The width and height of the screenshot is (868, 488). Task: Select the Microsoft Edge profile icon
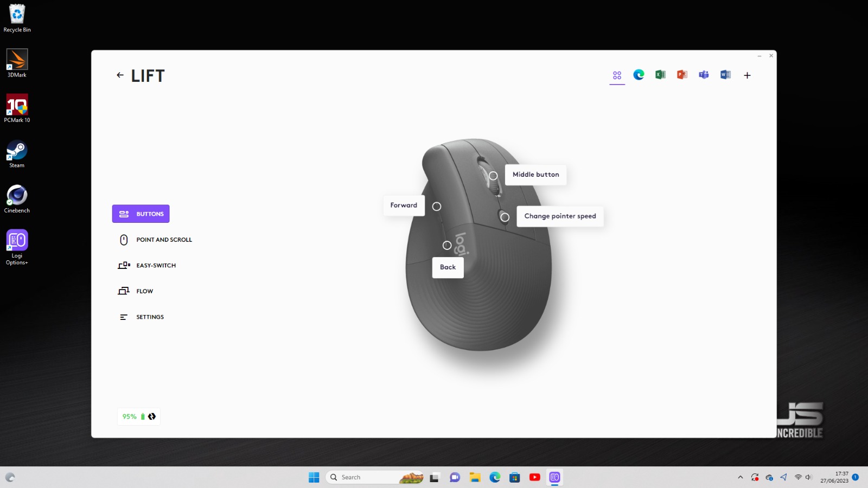pos(639,75)
